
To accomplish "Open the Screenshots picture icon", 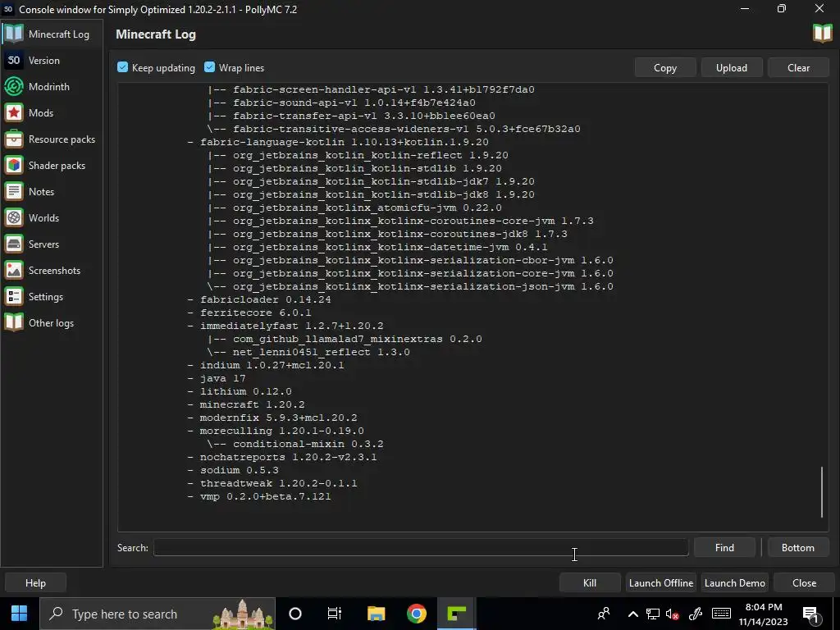I will [x=14, y=270].
